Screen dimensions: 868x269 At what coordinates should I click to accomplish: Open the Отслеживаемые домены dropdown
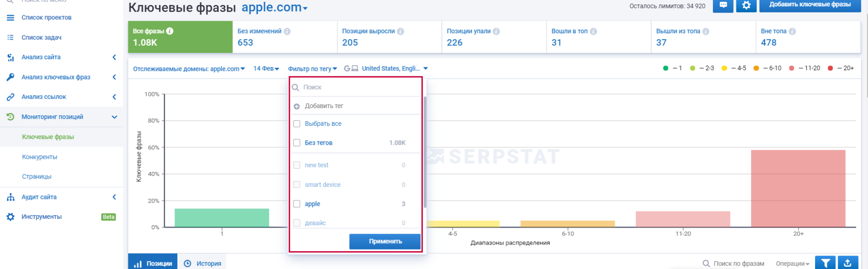(189, 69)
